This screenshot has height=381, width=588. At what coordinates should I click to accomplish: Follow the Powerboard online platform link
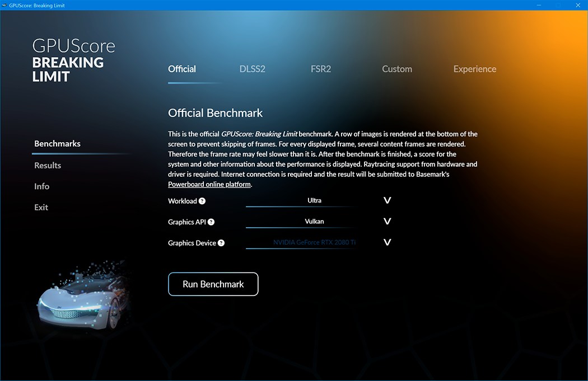209,184
